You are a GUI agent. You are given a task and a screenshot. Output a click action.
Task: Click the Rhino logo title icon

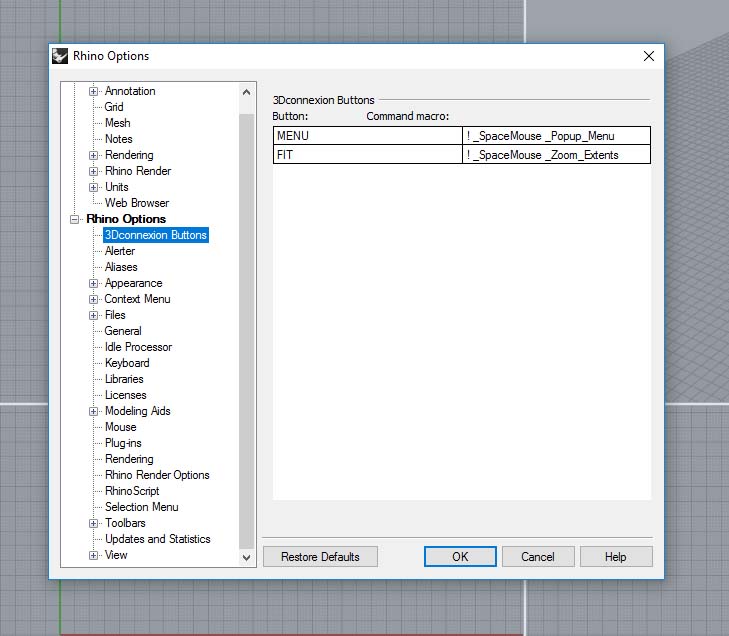(60, 56)
